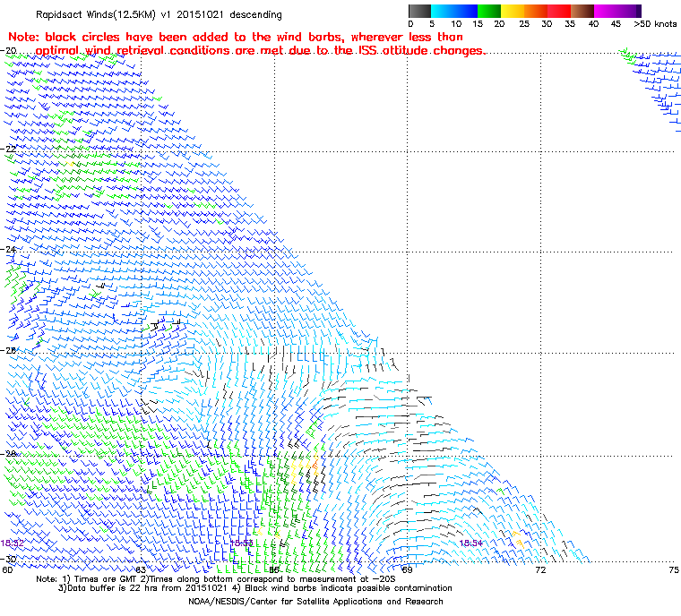Click the 66 longitude axis label

[x=274, y=569]
